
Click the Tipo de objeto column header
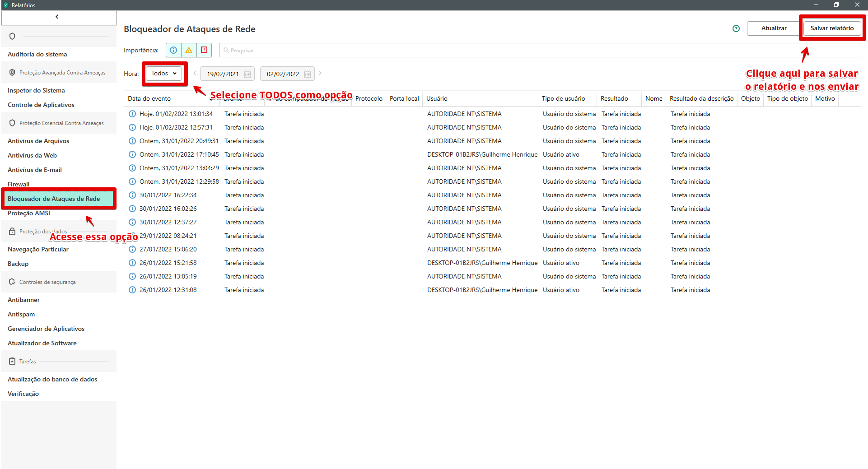tap(787, 98)
